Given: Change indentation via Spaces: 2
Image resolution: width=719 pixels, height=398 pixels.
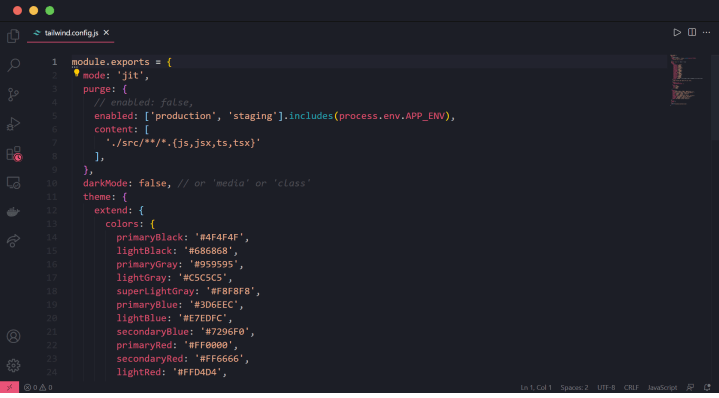Looking at the screenshot, I should [x=574, y=387].
